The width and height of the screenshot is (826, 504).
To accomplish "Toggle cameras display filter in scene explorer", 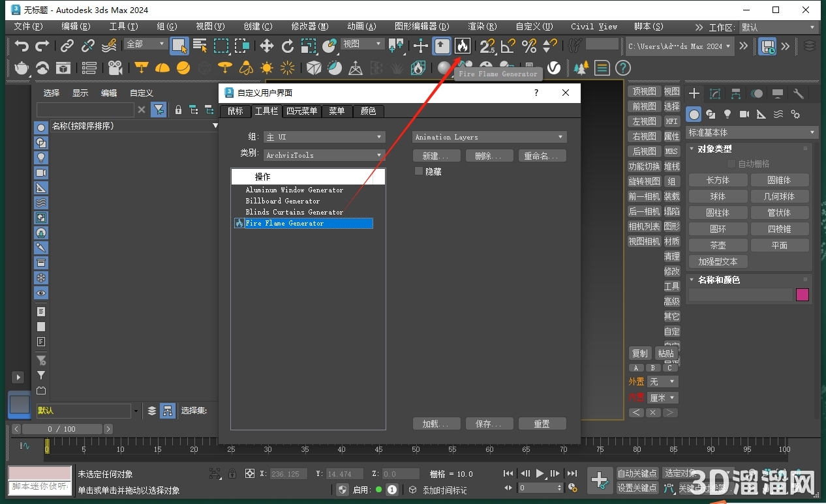I will point(41,173).
